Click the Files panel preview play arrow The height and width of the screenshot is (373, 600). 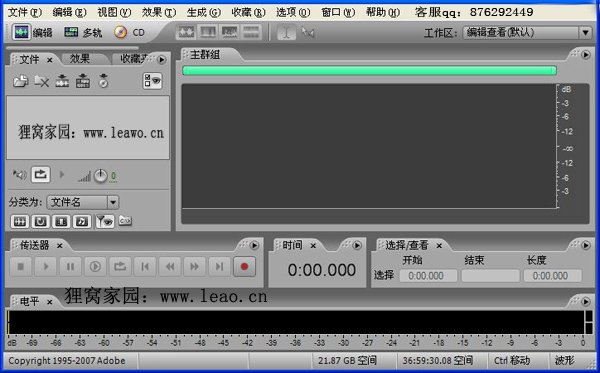point(62,175)
